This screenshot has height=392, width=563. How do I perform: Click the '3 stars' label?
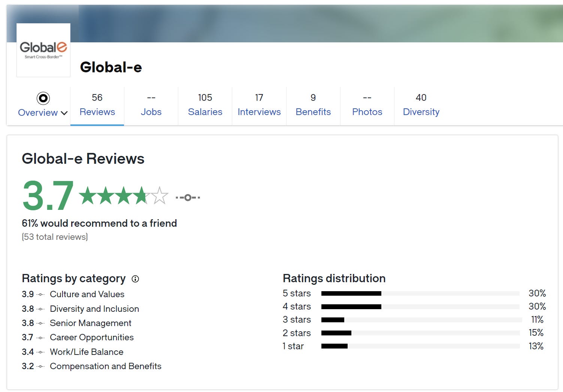[x=297, y=320]
